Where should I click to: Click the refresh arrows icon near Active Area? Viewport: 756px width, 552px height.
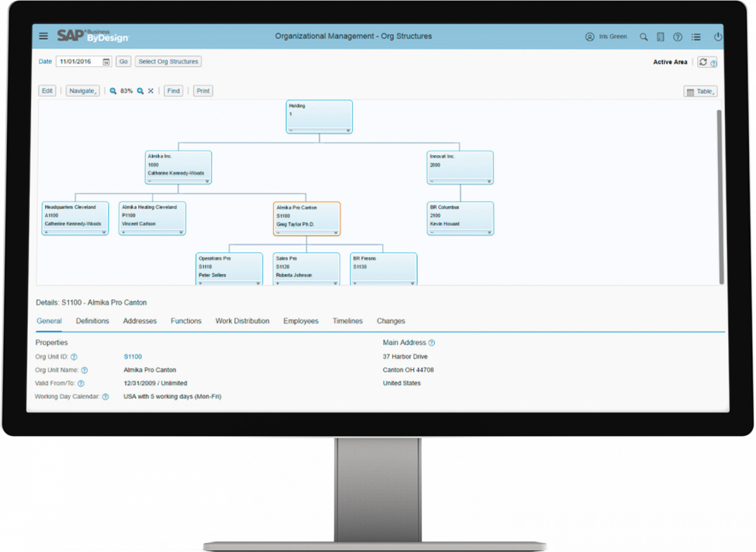[703, 62]
